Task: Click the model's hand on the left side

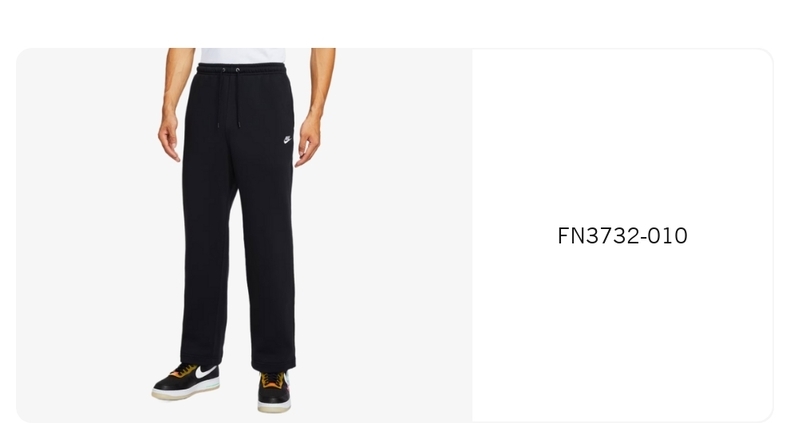Action: point(169,136)
